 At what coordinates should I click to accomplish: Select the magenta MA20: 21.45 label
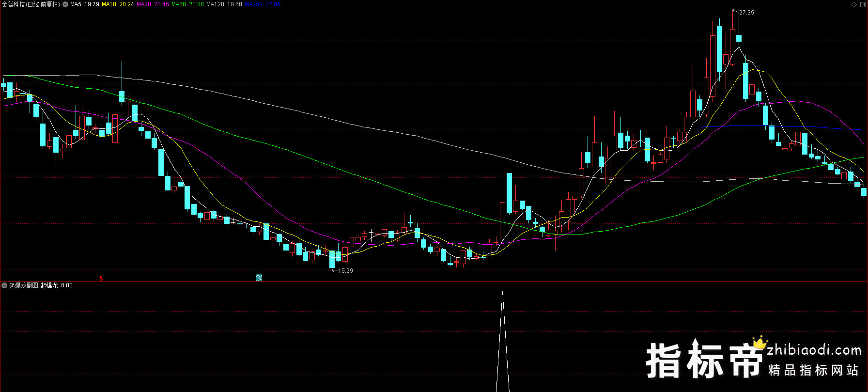[x=153, y=4]
